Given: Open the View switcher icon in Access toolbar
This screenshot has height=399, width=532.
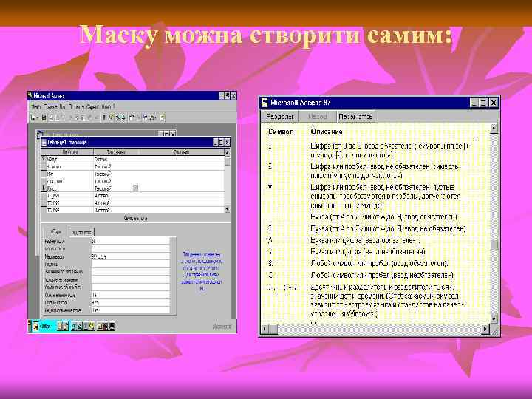Looking at the screenshot, I should click(34, 117).
